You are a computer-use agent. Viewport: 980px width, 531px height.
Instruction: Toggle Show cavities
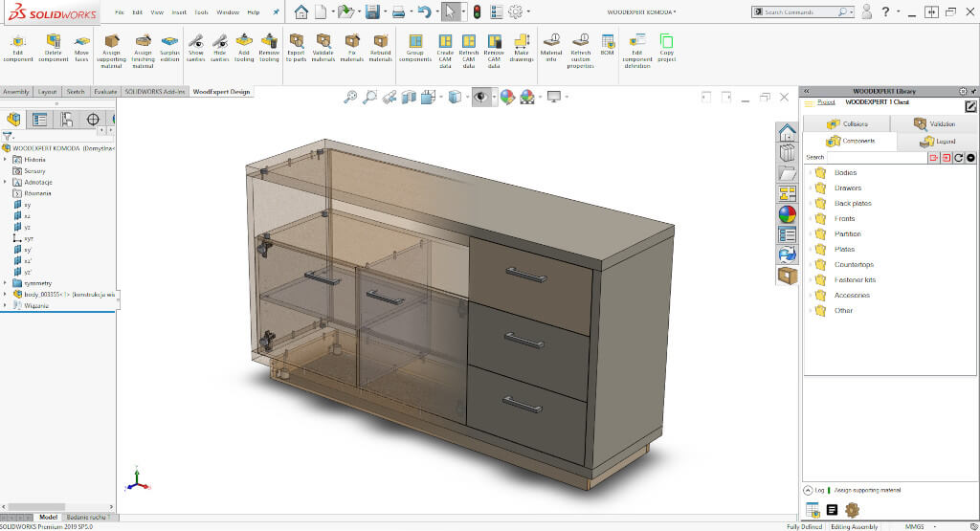click(x=195, y=48)
